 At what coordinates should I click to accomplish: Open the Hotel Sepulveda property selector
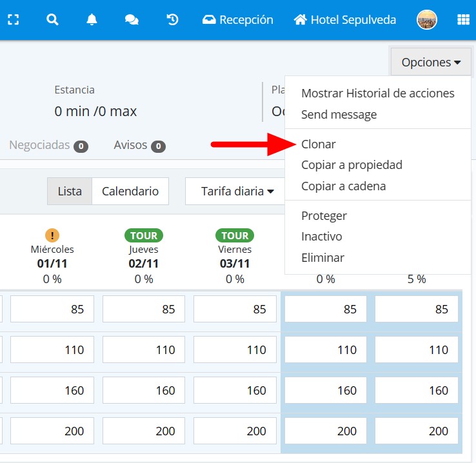[344, 20]
